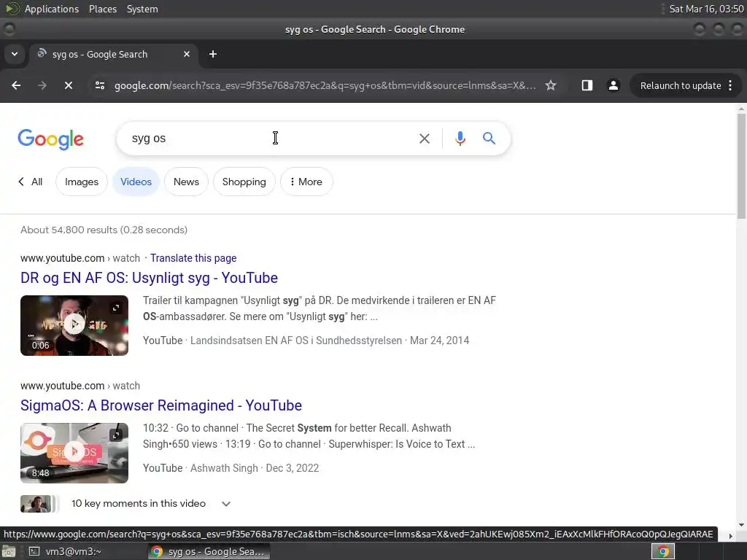Click Translate this page link
The height and width of the screenshot is (560, 747).
click(x=193, y=258)
